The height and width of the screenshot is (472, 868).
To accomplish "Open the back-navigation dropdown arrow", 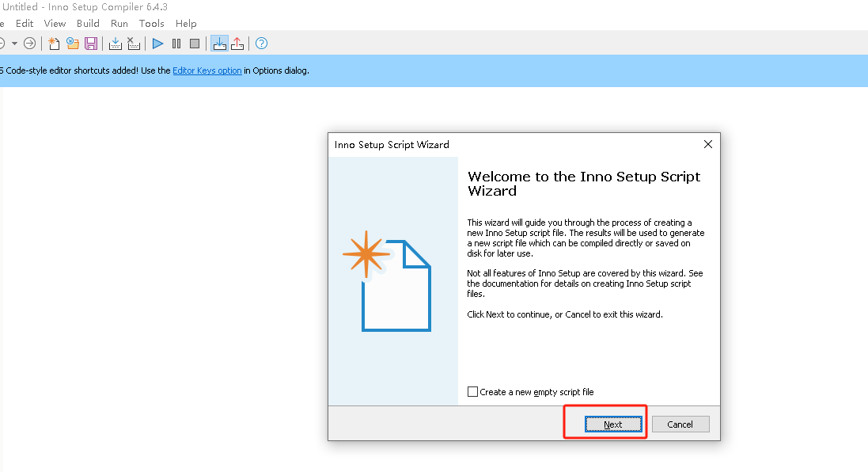I will click(13, 44).
